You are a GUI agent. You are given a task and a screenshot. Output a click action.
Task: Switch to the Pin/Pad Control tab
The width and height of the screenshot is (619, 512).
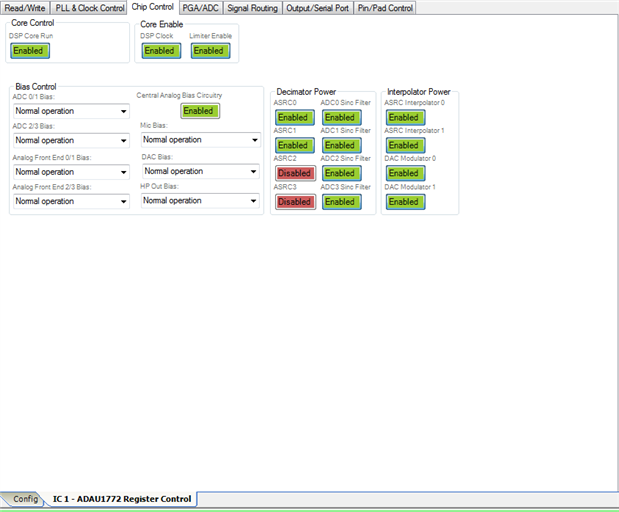(385, 8)
